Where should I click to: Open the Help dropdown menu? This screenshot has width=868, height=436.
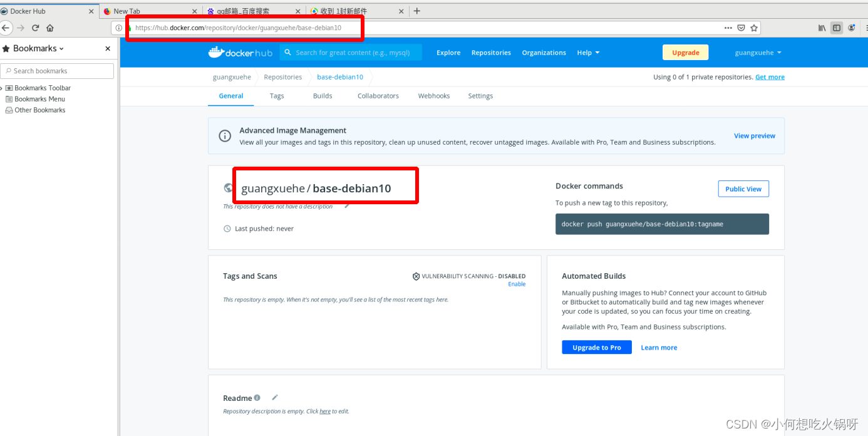pyautogui.click(x=588, y=53)
